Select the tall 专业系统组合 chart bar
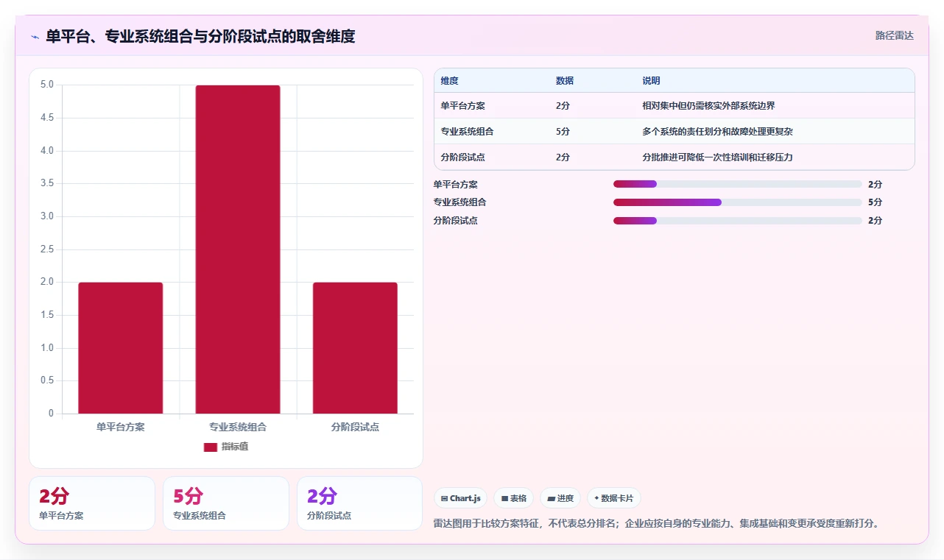The height and width of the screenshot is (560, 944). [238, 249]
